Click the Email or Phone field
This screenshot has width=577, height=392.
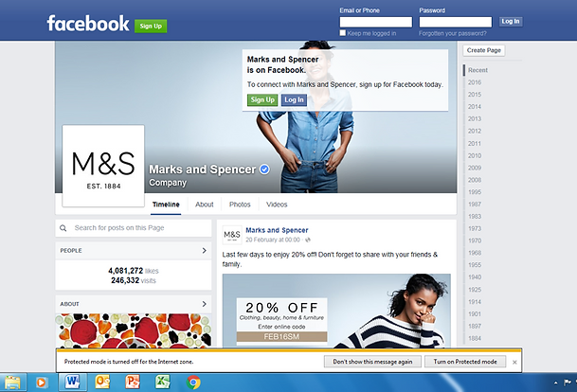click(x=376, y=22)
